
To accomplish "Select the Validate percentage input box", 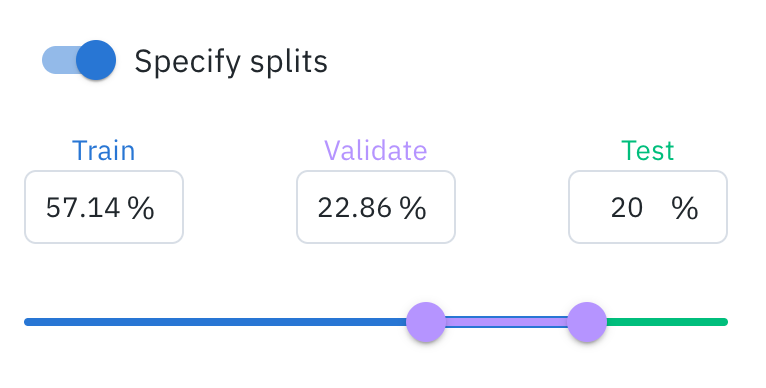I will [x=376, y=207].
